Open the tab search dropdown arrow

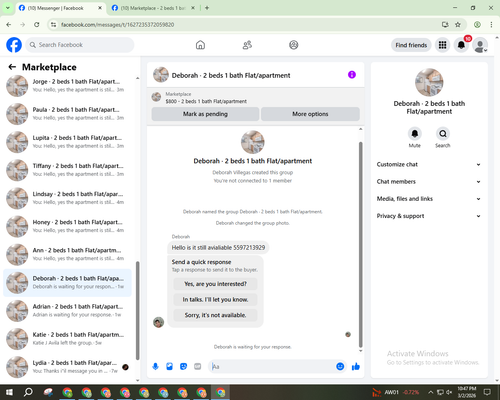coord(7,8)
